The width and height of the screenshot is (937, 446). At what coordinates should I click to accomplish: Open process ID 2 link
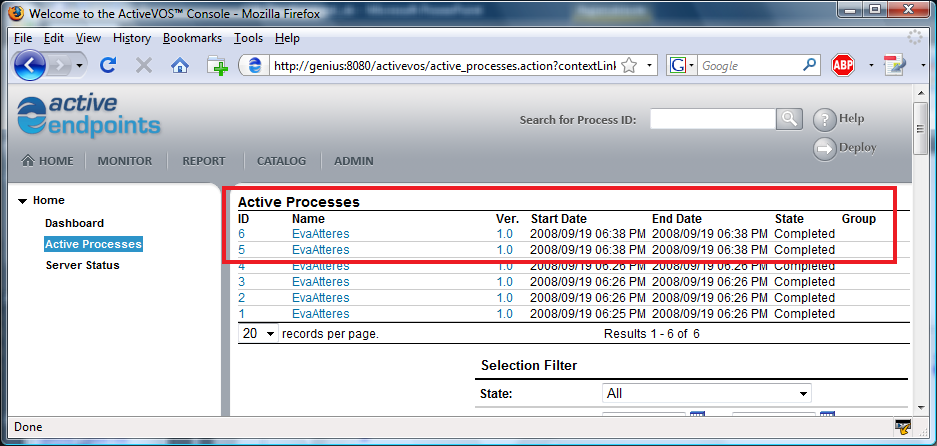tap(241, 298)
